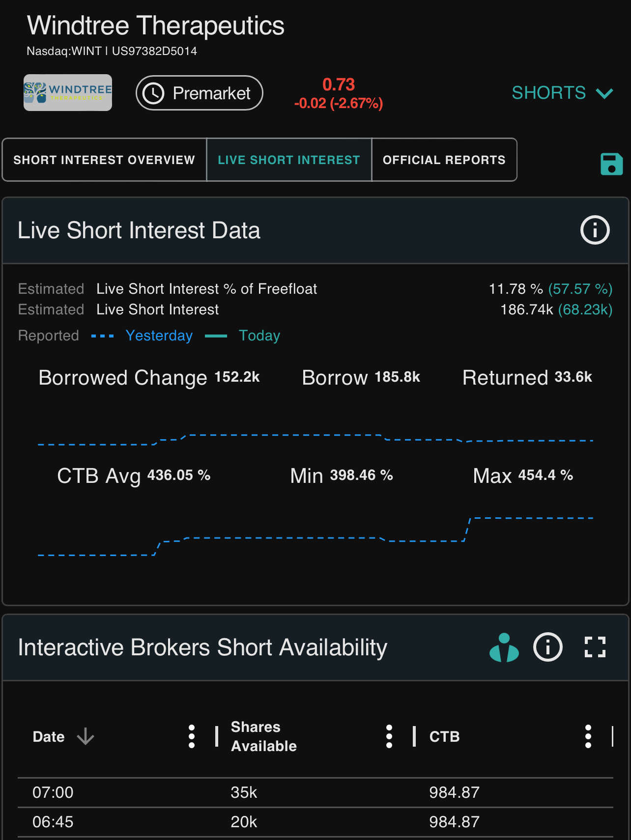
Task: Switch to the Official Reports tab
Action: (x=444, y=160)
